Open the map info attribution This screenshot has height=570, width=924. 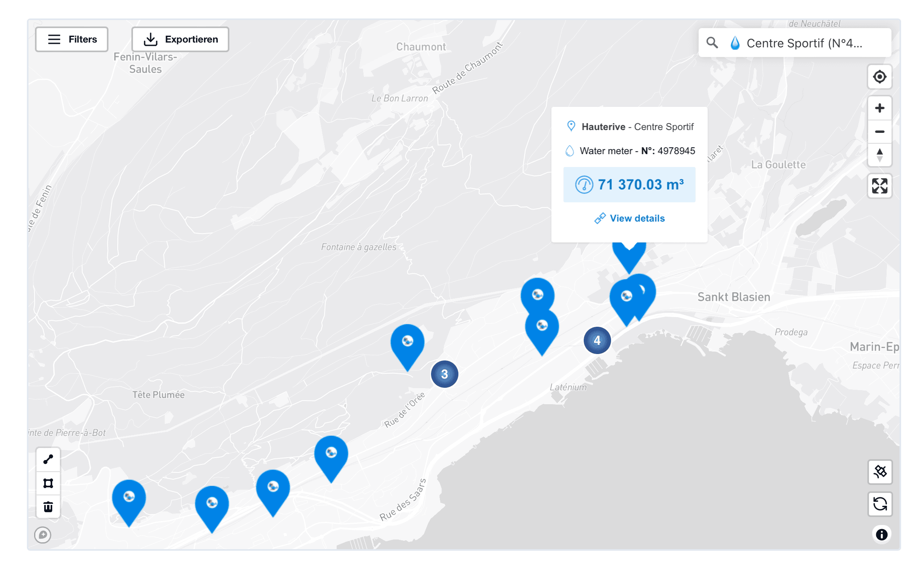point(881,535)
